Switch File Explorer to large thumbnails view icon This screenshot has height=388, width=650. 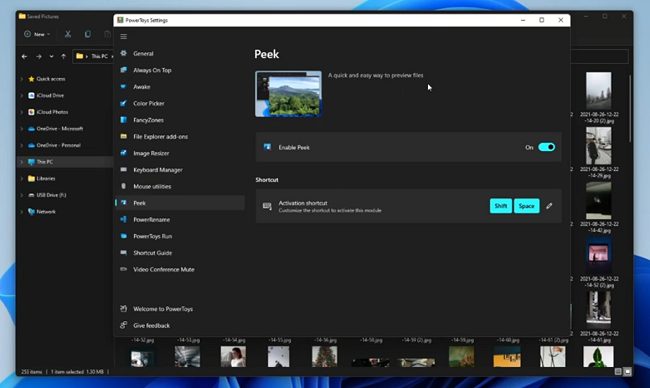[628, 371]
